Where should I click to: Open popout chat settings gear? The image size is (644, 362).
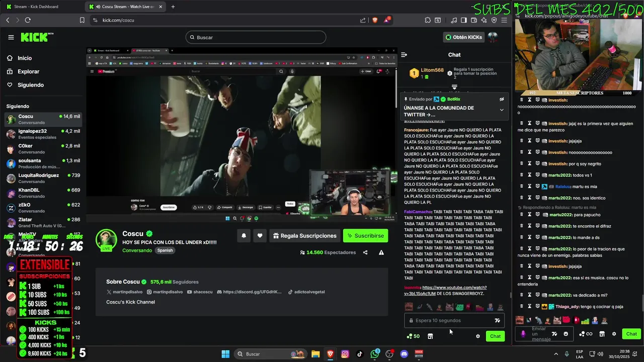pos(614,334)
